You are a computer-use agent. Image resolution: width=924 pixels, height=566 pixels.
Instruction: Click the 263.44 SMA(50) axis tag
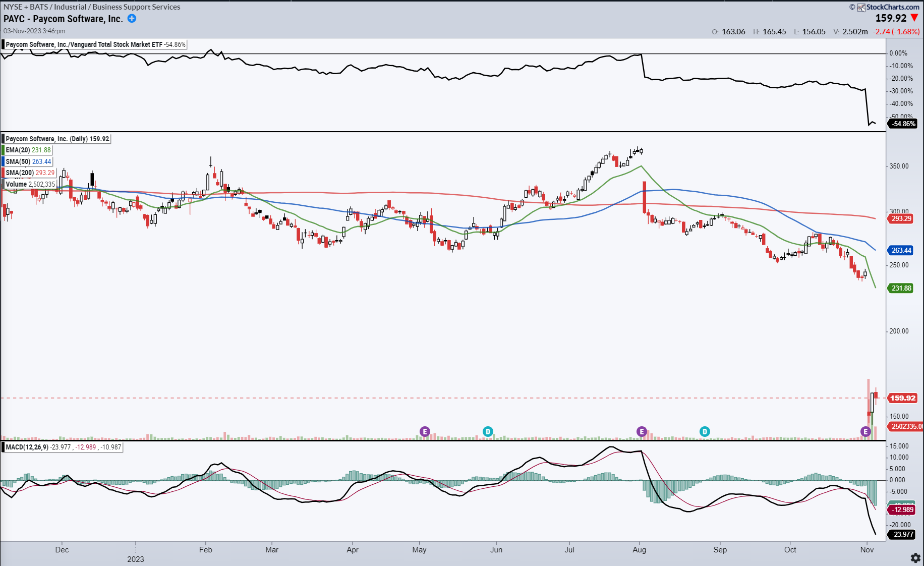[901, 250]
